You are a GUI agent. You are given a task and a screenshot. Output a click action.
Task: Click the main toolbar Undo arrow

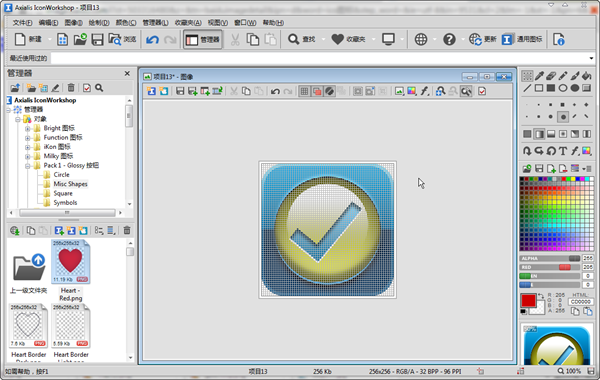pos(152,39)
